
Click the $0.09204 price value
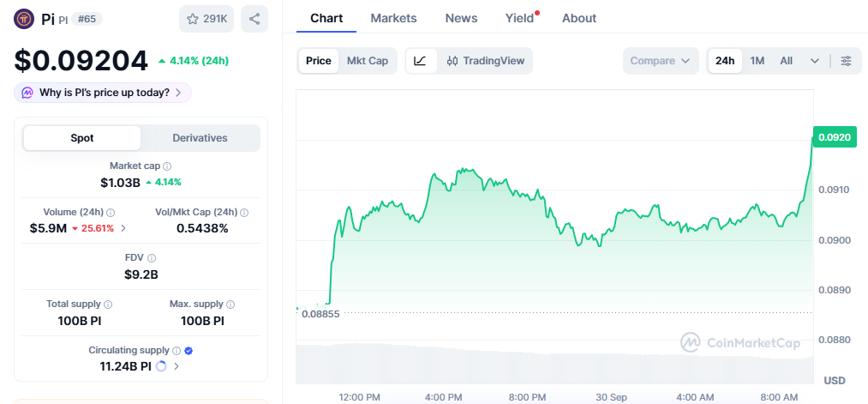click(81, 61)
